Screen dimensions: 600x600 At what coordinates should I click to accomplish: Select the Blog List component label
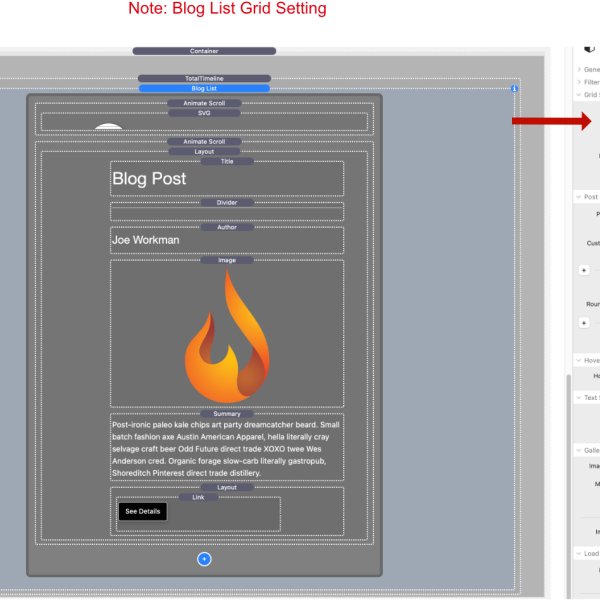click(204, 89)
